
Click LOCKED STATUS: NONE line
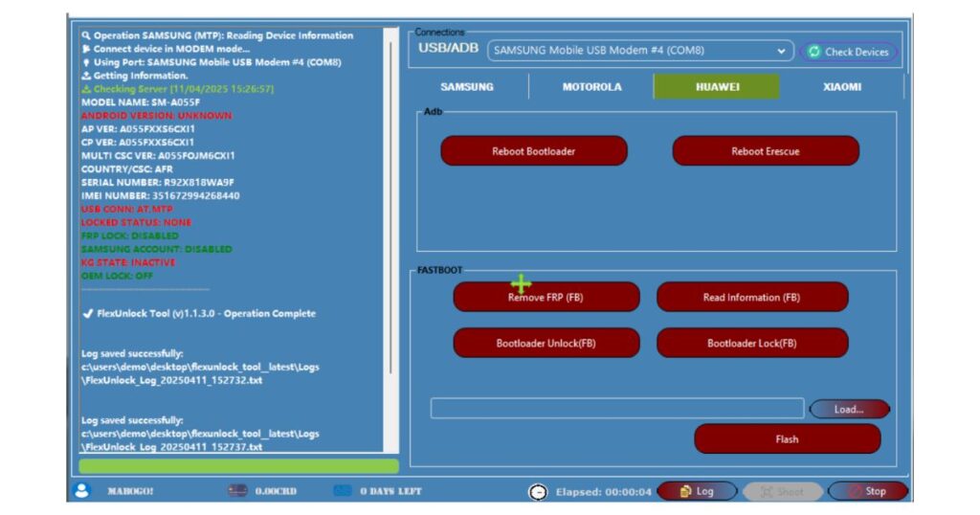pos(136,222)
